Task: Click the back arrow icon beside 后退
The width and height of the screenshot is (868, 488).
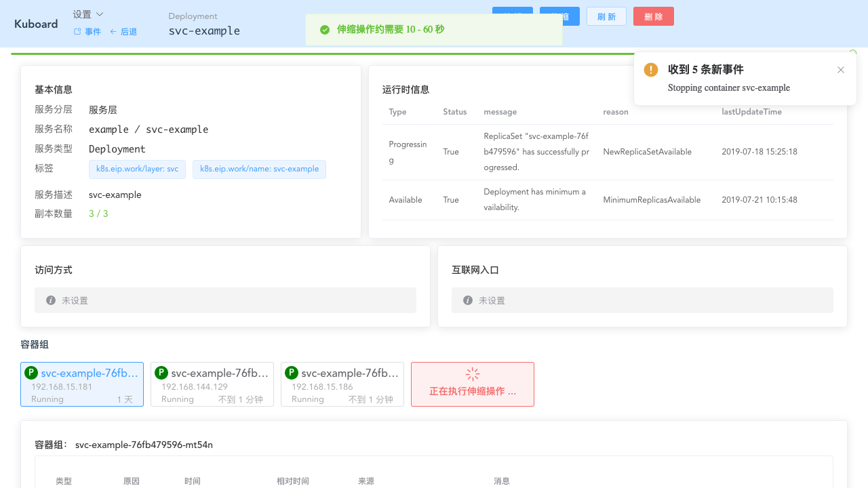Action: coord(113,31)
